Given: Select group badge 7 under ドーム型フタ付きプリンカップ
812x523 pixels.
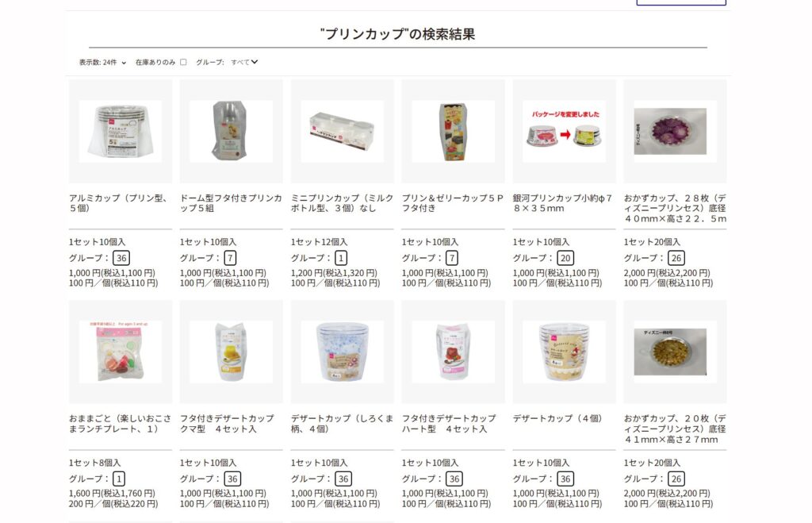Looking at the screenshot, I should (x=231, y=258).
